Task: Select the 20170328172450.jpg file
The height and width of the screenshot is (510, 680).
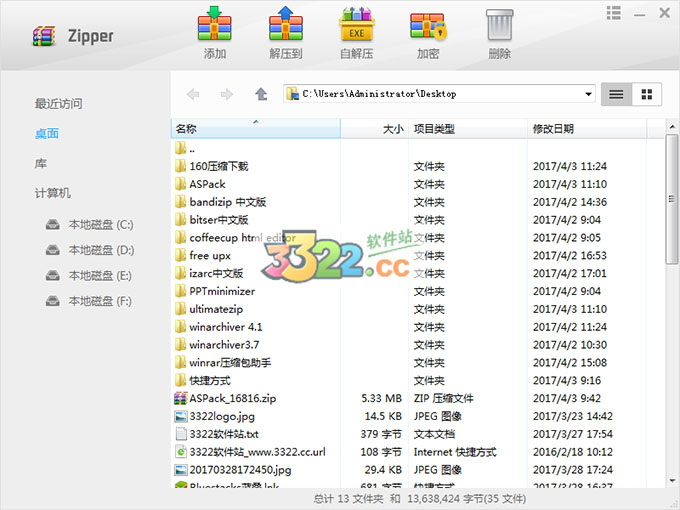Action: pos(417,470)
